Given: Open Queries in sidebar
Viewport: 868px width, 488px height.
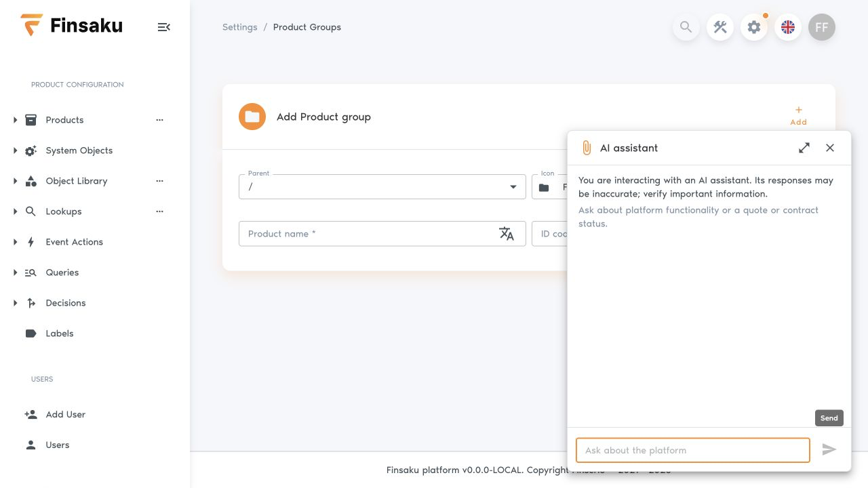Looking at the screenshot, I should pyautogui.click(x=62, y=272).
